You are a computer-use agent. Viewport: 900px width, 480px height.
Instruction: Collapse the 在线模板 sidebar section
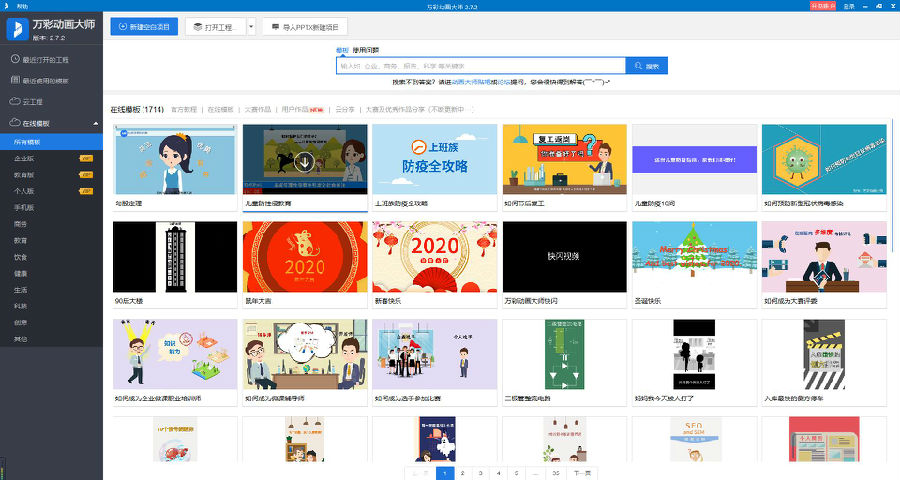[95, 124]
